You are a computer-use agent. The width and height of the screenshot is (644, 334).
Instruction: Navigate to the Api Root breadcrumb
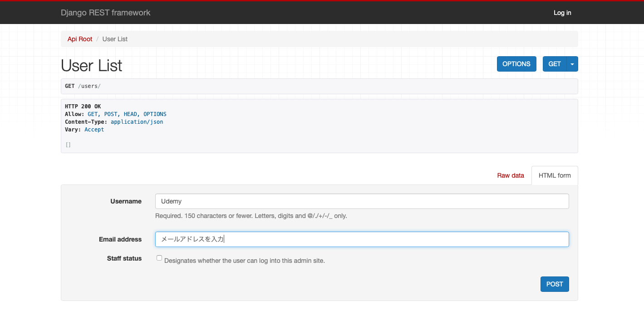(79, 39)
